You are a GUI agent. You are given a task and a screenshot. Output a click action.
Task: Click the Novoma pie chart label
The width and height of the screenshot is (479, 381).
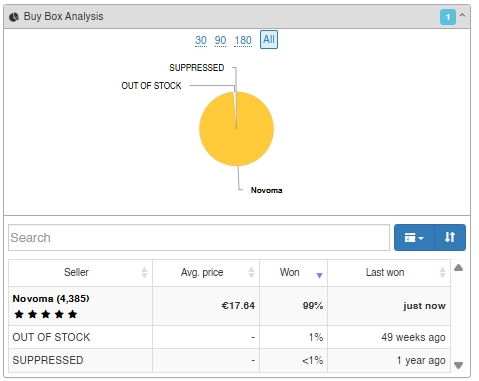pyautogui.click(x=266, y=190)
